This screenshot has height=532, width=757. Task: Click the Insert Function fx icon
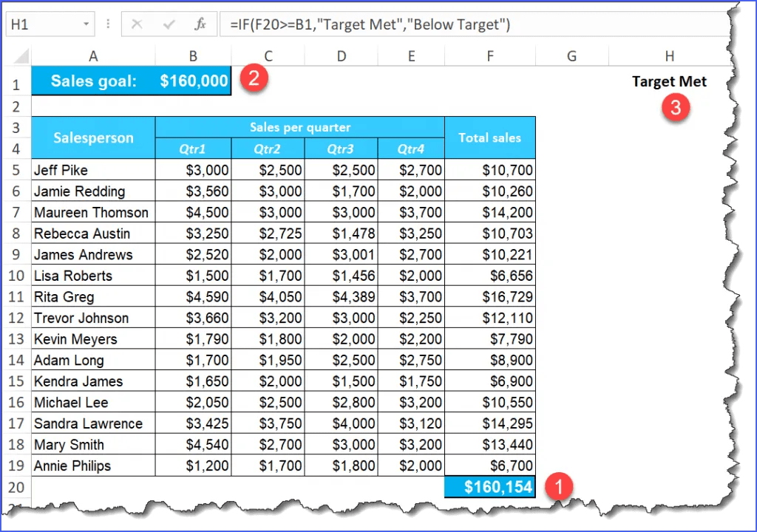(198, 24)
